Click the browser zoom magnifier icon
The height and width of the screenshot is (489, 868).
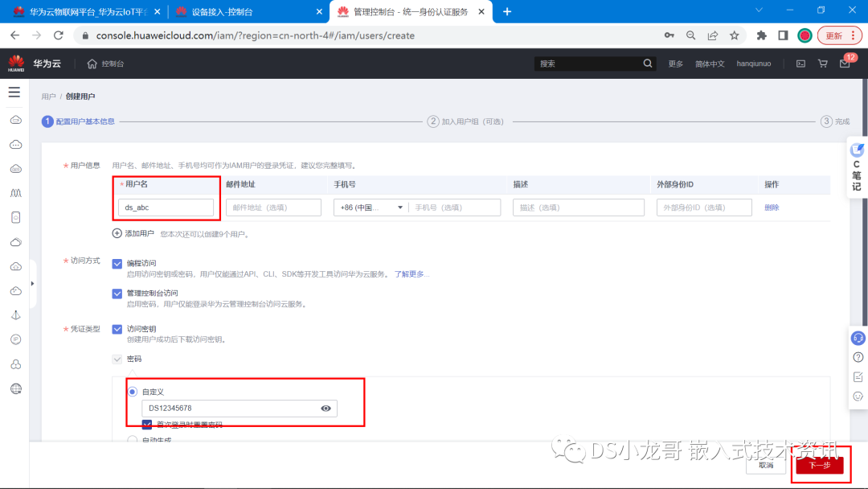click(690, 35)
